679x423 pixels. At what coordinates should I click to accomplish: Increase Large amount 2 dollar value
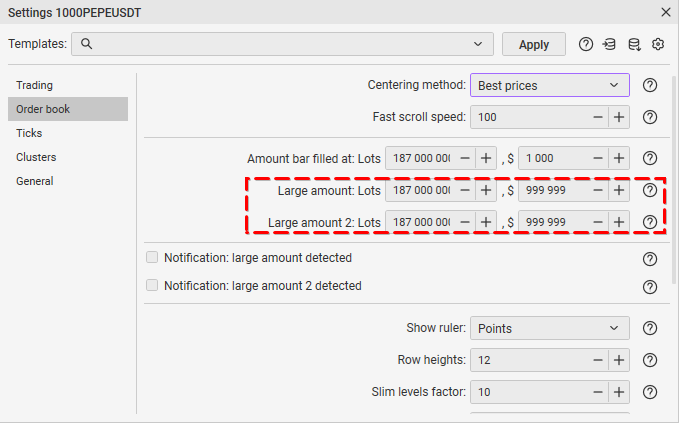(x=619, y=222)
